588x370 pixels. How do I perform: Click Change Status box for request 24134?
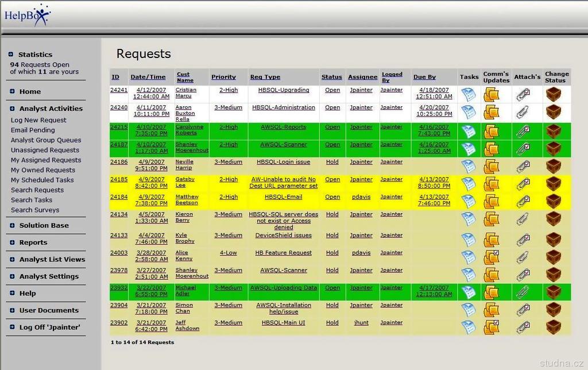[554, 219]
